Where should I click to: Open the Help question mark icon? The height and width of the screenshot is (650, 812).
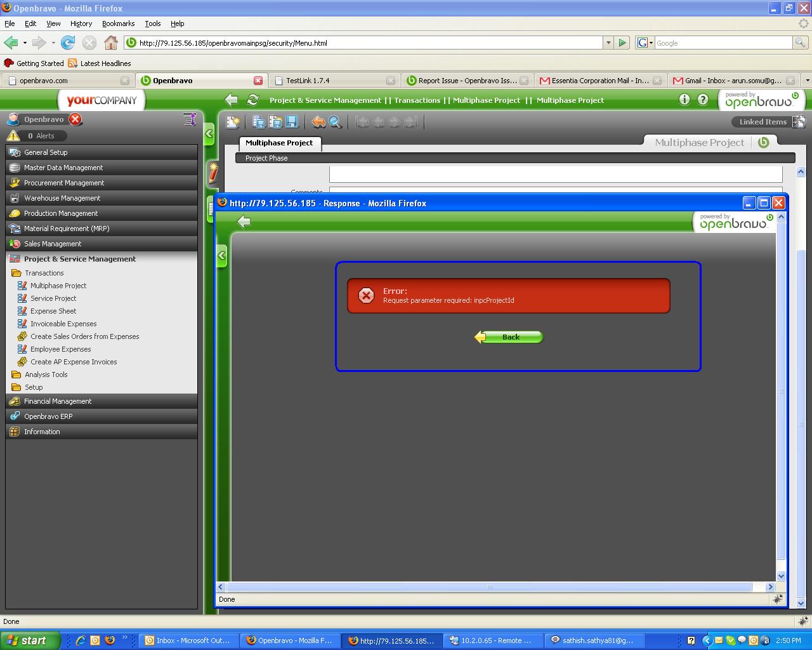[x=703, y=100]
